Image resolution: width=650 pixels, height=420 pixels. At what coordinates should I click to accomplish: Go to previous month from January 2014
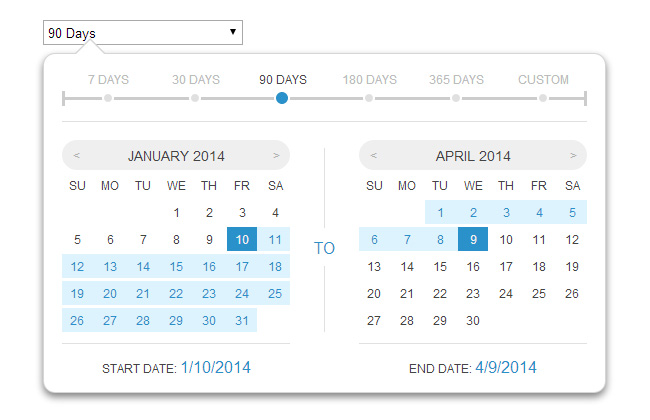pos(77,156)
